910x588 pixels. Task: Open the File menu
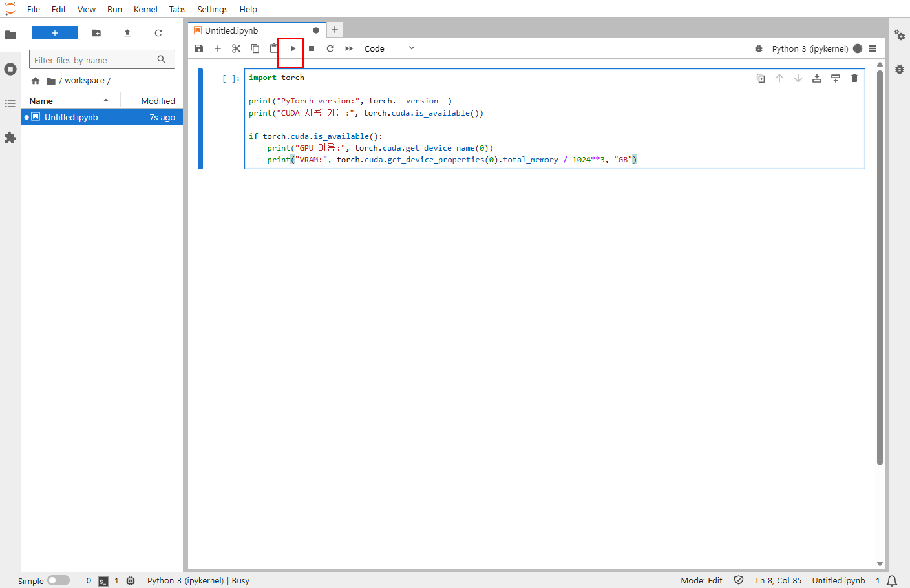[x=34, y=9]
